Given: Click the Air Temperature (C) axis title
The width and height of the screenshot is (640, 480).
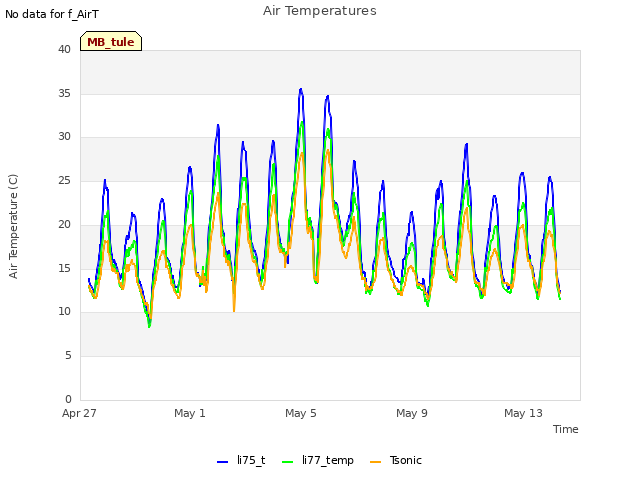Looking at the screenshot, I should tap(13, 227).
